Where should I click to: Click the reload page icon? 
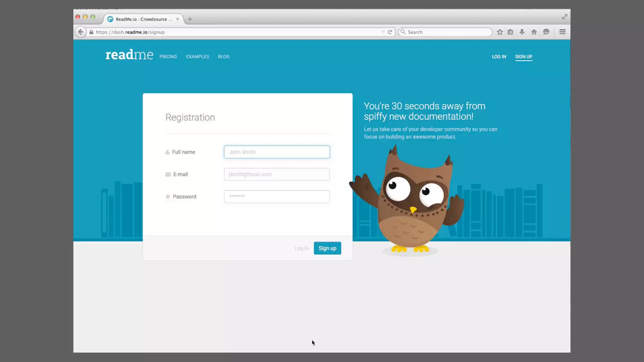point(390,32)
